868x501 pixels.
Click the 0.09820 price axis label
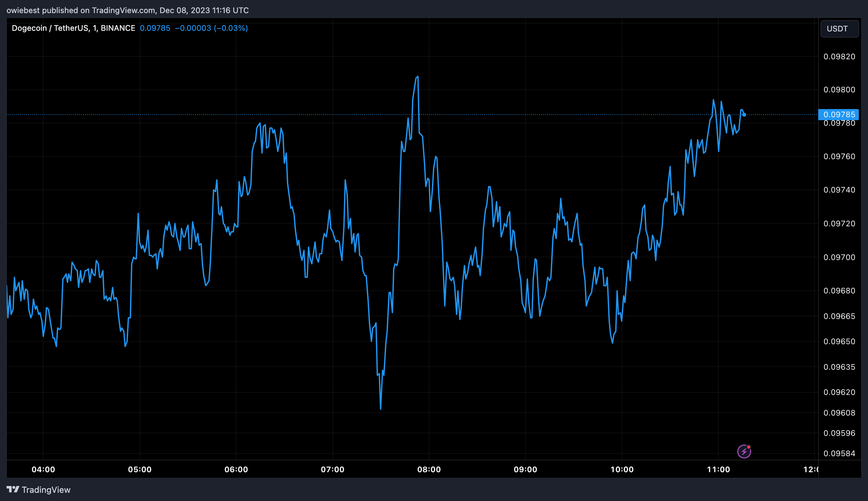pos(839,56)
